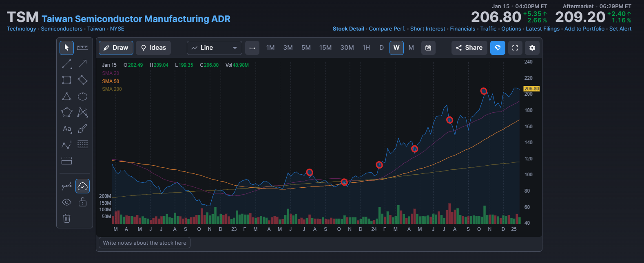Image resolution: width=644 pixels, height=263 pixels.
Task: Open the date range calendar picker
Action: [x=428, y=48]
